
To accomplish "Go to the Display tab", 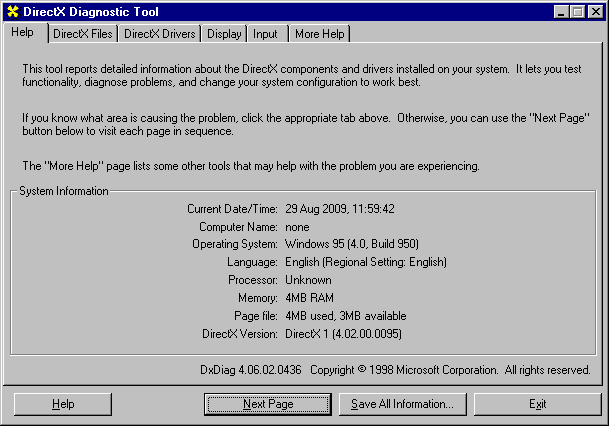I will pyautogui.click(x=224, y=34).
